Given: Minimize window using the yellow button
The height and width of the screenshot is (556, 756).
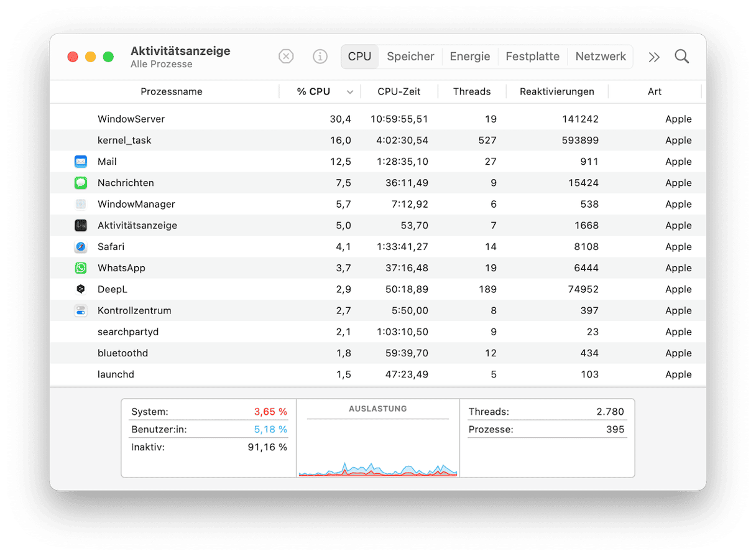Looking at the screenshot, I should 91,57.
